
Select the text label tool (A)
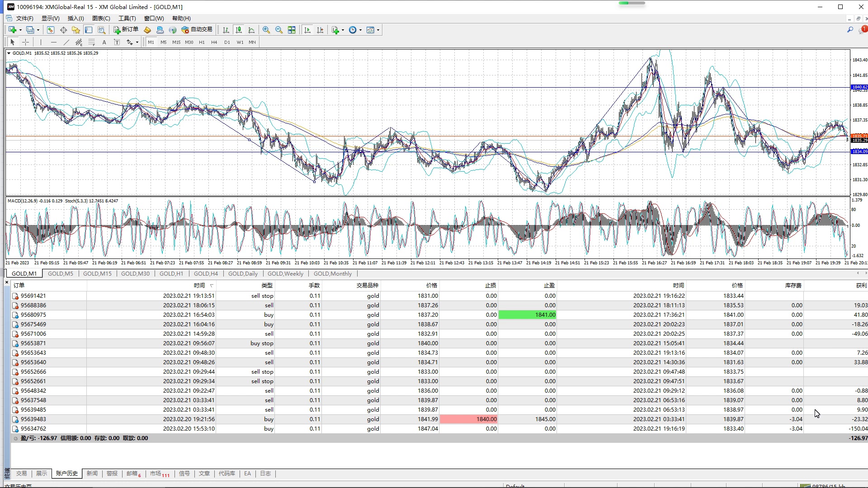tap(104, 42)
